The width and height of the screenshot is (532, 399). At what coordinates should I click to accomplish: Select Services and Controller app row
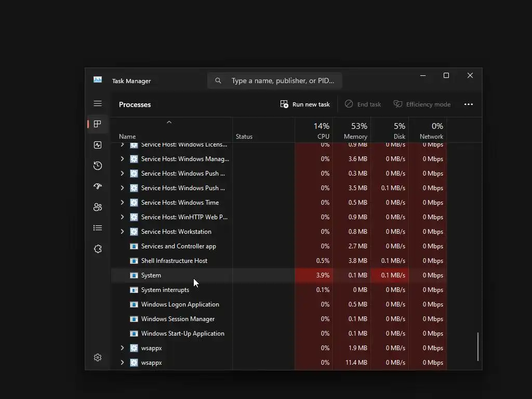[x=279, y=246]
